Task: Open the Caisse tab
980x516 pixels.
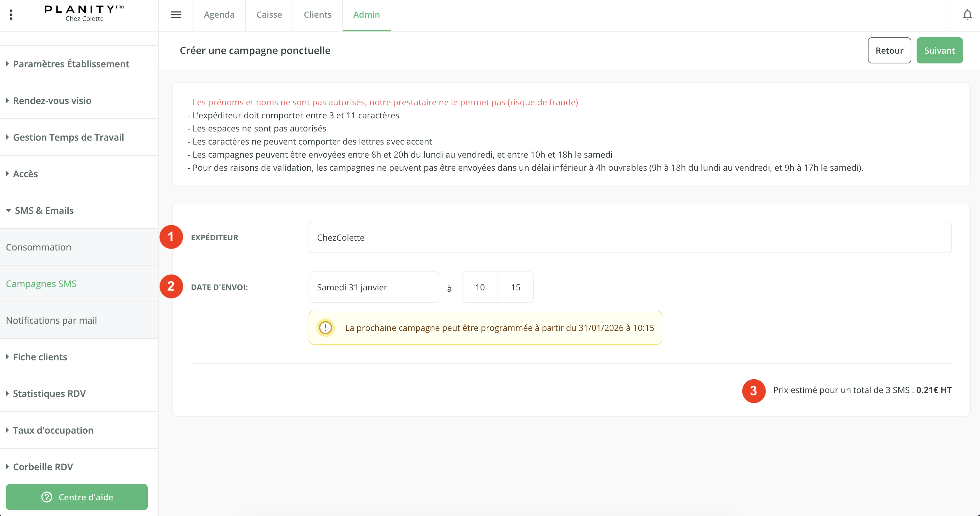Action: pyautogui.click(x=269, y=15)
